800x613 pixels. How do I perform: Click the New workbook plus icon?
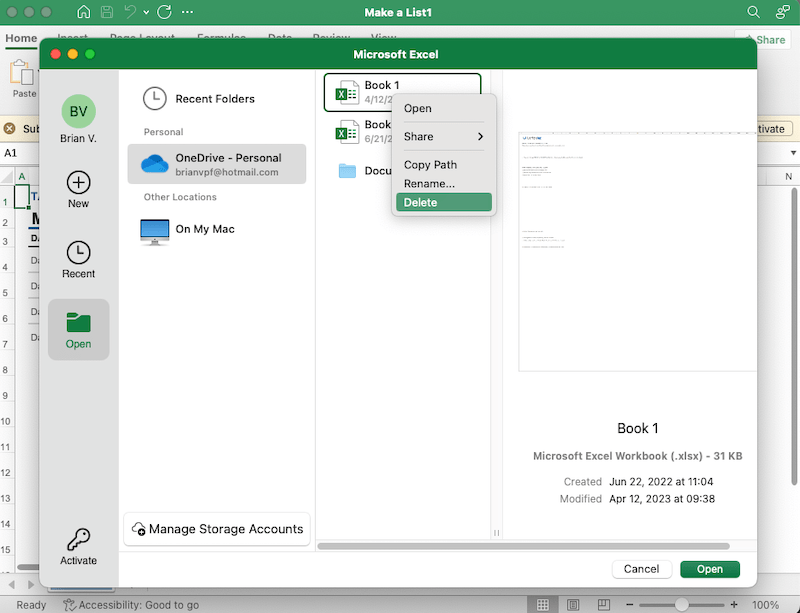point(79,183)
